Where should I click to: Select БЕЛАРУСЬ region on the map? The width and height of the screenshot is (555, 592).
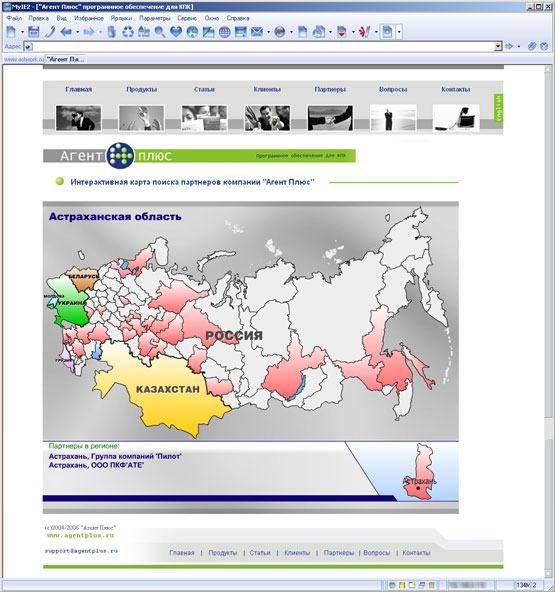[x=83, y=277]
